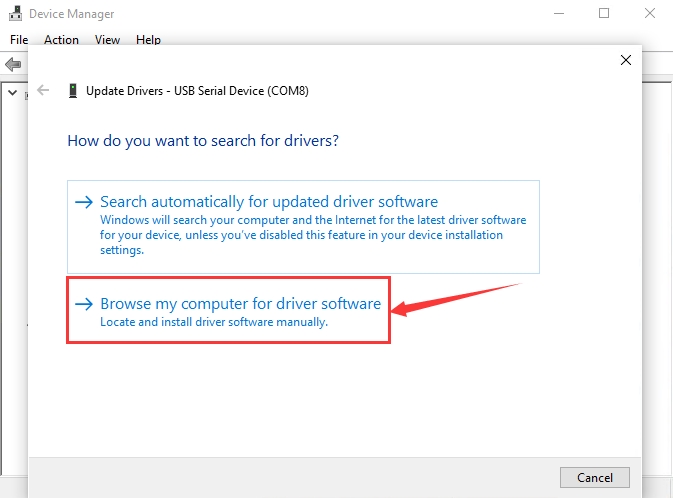This screenshot has height=498, width=673.
Task: Choose Search automatically for updated driver software
Action: coord(303,227)
